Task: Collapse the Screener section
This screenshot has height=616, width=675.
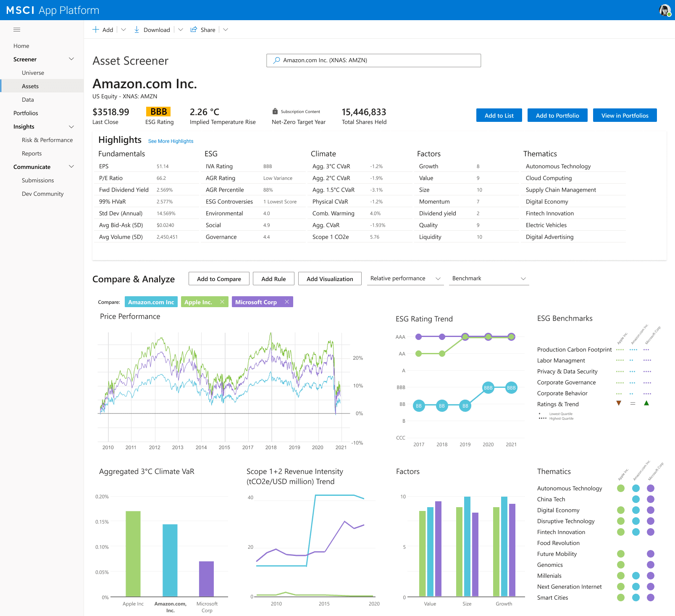Action: coord(71,59)
